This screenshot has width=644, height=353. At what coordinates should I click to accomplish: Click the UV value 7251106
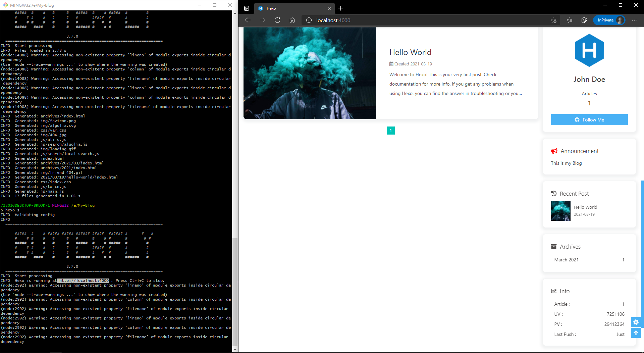615,314
